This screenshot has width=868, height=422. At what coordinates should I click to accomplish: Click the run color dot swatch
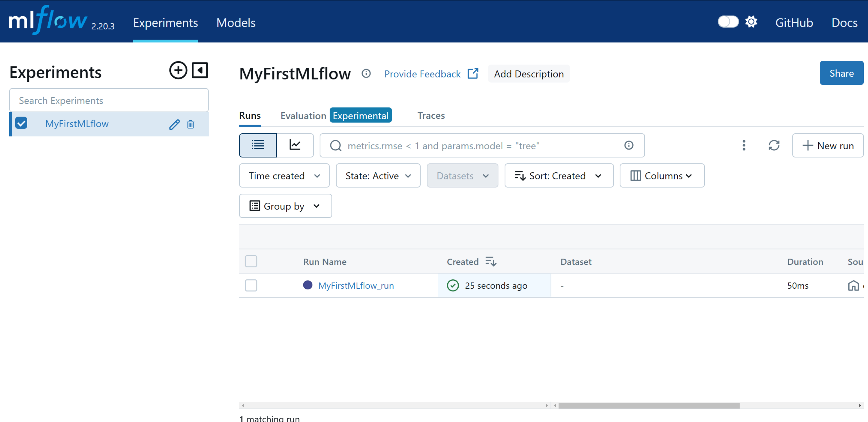pyautogui.click(x=308, y=285)
